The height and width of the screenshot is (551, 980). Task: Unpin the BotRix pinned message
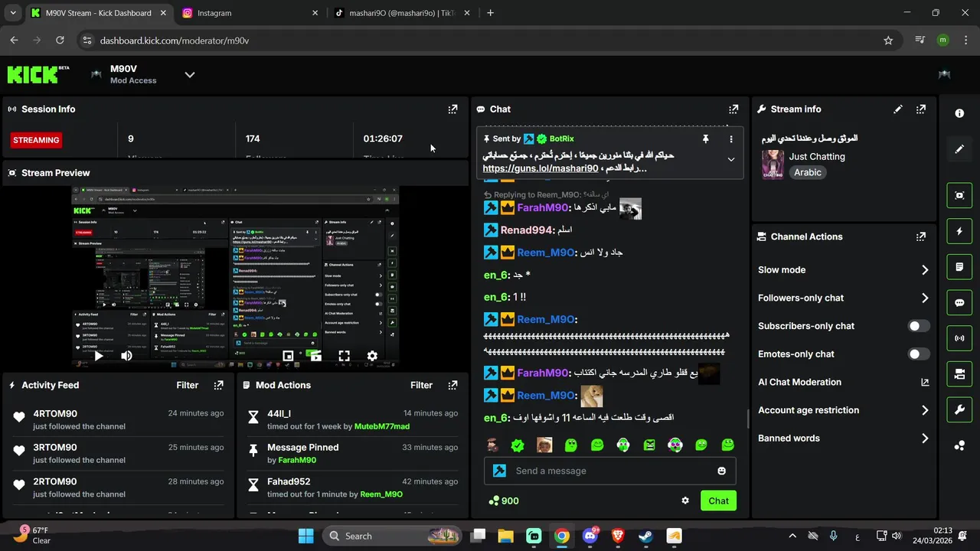pos(706,139)
